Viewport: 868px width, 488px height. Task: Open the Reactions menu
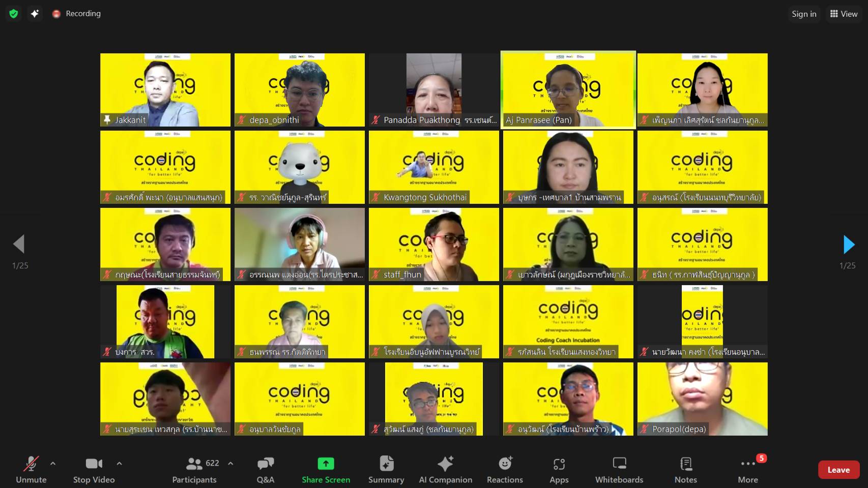pyautogui.click(x=505, y=469)
